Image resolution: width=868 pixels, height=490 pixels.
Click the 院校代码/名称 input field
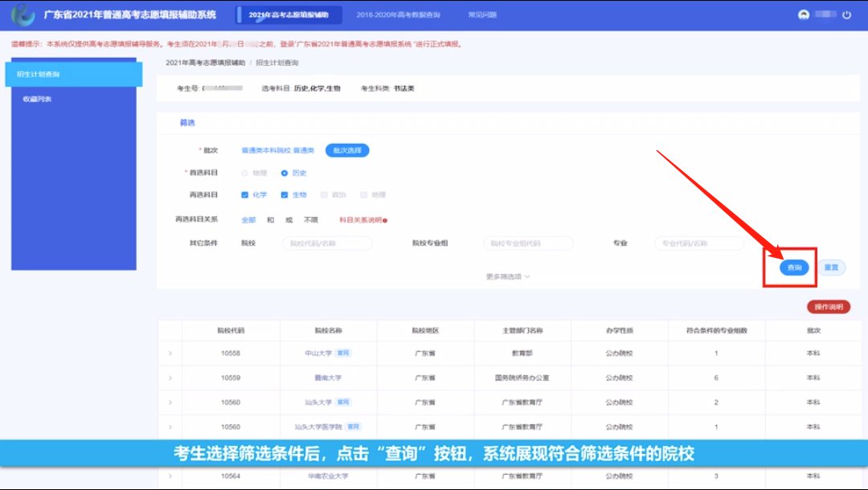(x=327, y=243)
